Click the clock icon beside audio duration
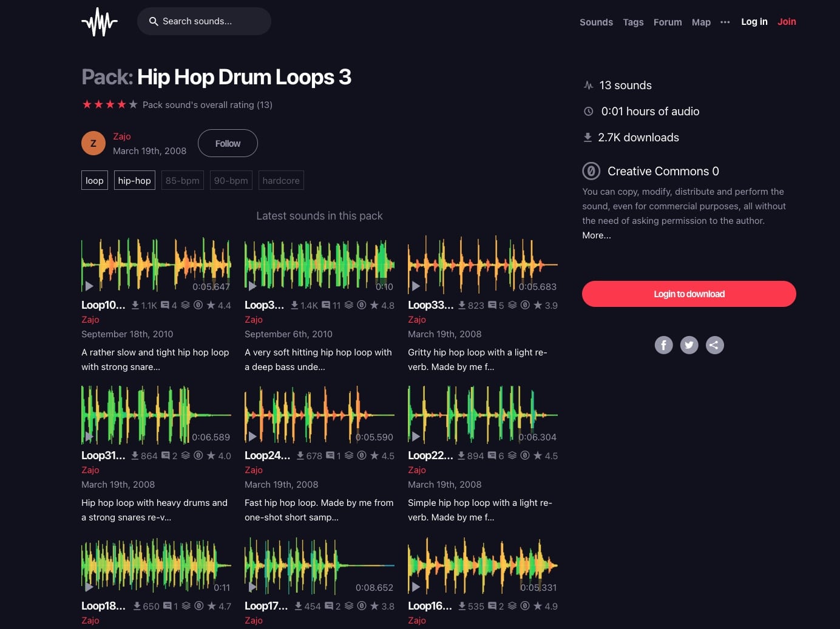This screenshot has width=840, height=629. click(x=588, y=111)
